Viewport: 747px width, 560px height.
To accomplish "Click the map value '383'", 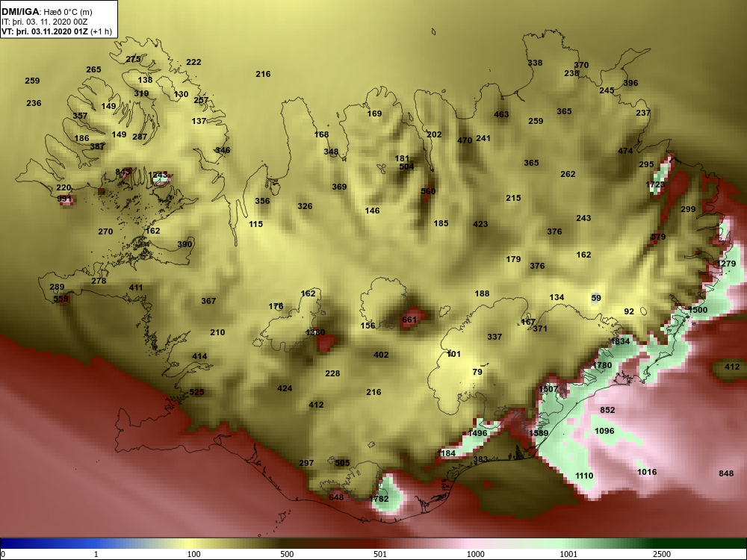I will [x=480, y=459].
